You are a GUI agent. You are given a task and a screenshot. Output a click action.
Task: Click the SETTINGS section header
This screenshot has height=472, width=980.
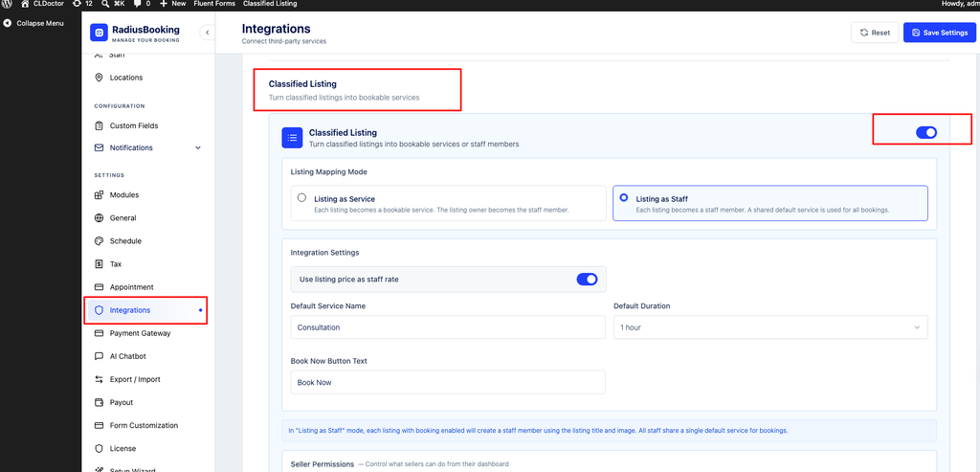109,175
